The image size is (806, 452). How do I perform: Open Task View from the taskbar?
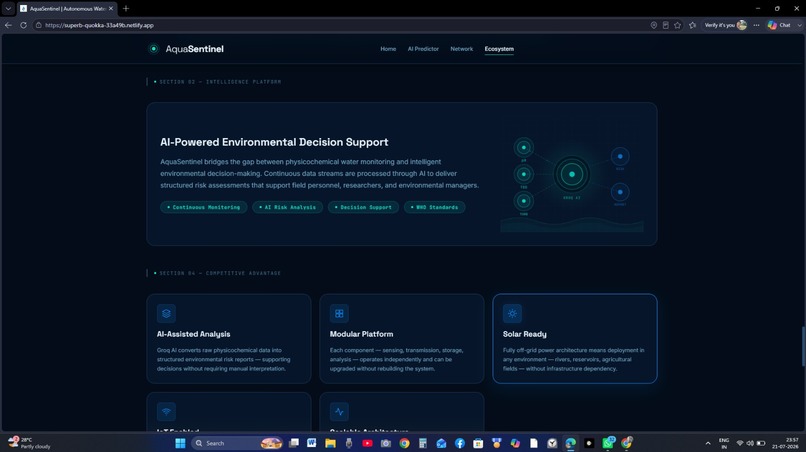tap(294, 443)
